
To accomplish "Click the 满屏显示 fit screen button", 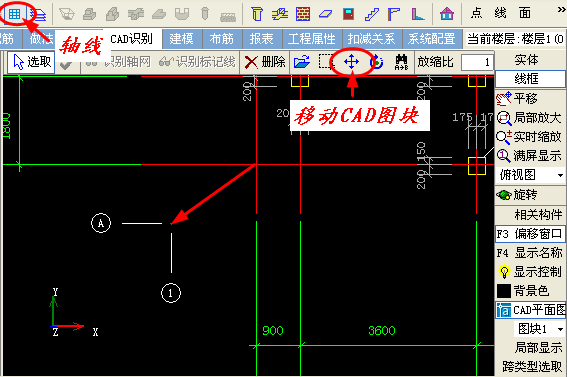I will 529,156.
